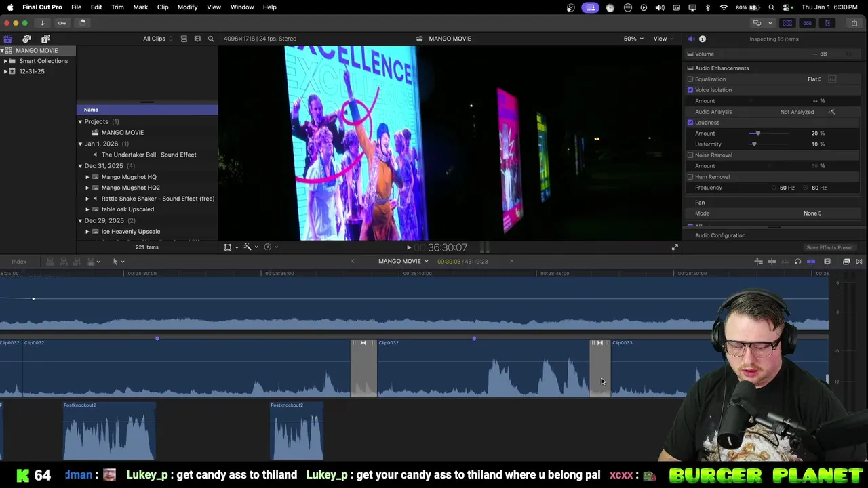The height and width of the screenshot is (488, 868).
Task: Show the Effects browser
Action: tap(846, 262)
